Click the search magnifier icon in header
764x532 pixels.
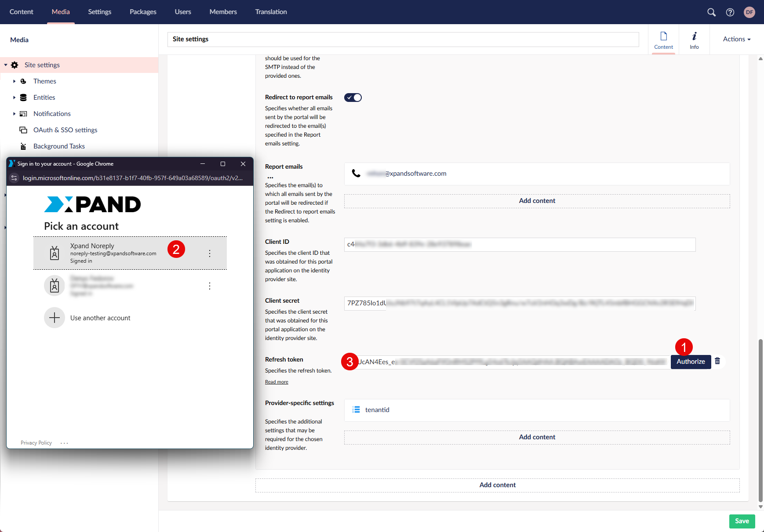tap(711, 12)
